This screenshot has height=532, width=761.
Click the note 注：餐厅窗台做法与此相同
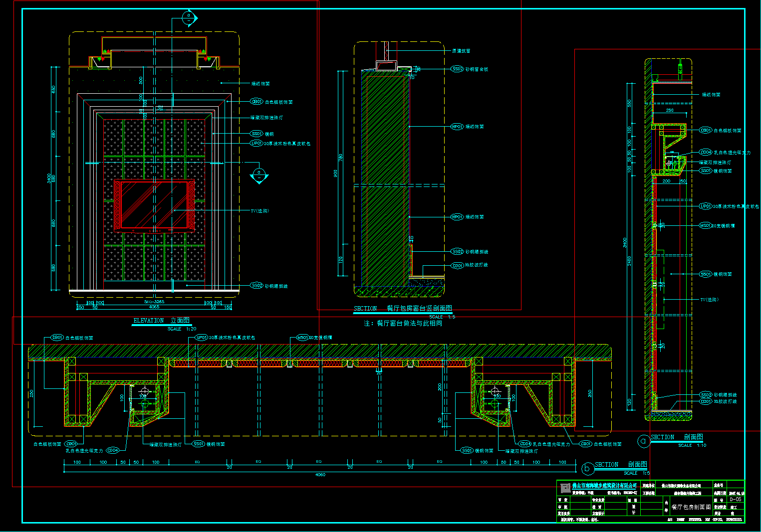pos(403,323)
